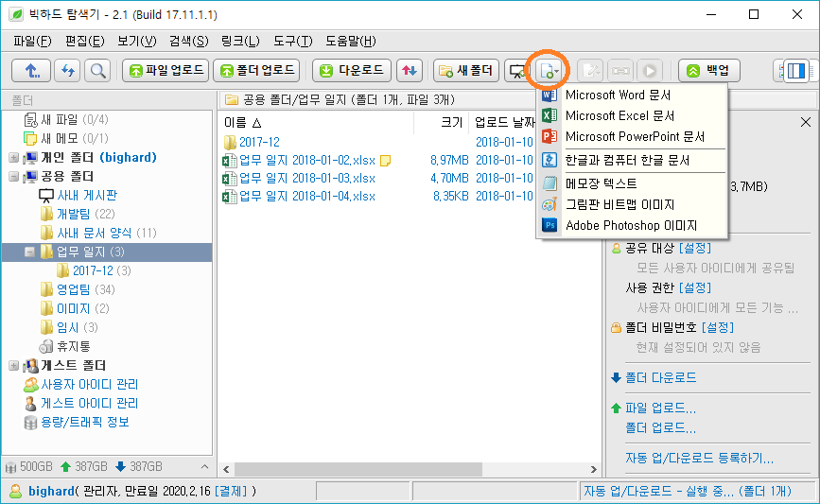
Task: Select 새 메모 (0/1) in the tree
Action: 66,139
